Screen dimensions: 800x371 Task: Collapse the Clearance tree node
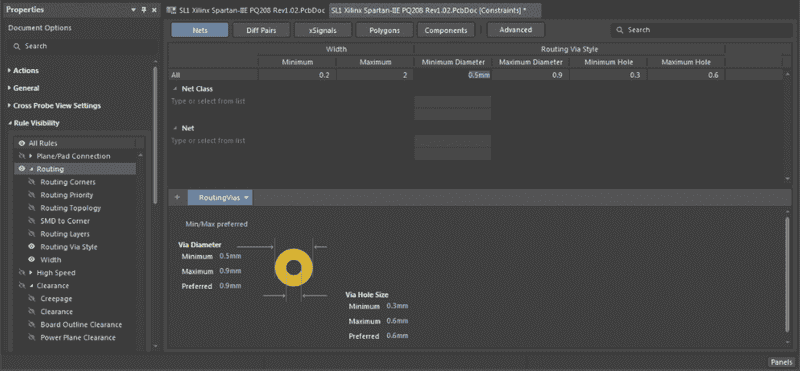31,286
